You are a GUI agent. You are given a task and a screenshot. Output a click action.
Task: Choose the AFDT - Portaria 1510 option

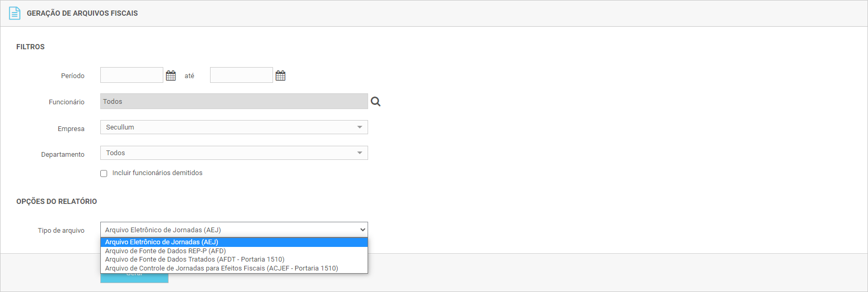195,259
